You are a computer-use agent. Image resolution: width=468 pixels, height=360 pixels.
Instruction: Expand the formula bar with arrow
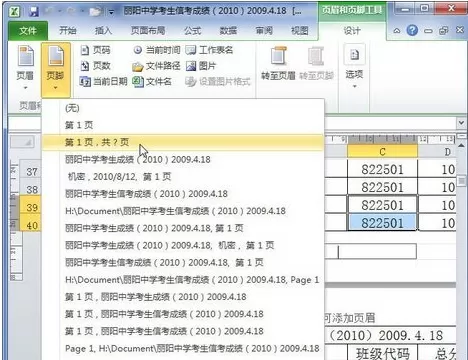[461, 122]
